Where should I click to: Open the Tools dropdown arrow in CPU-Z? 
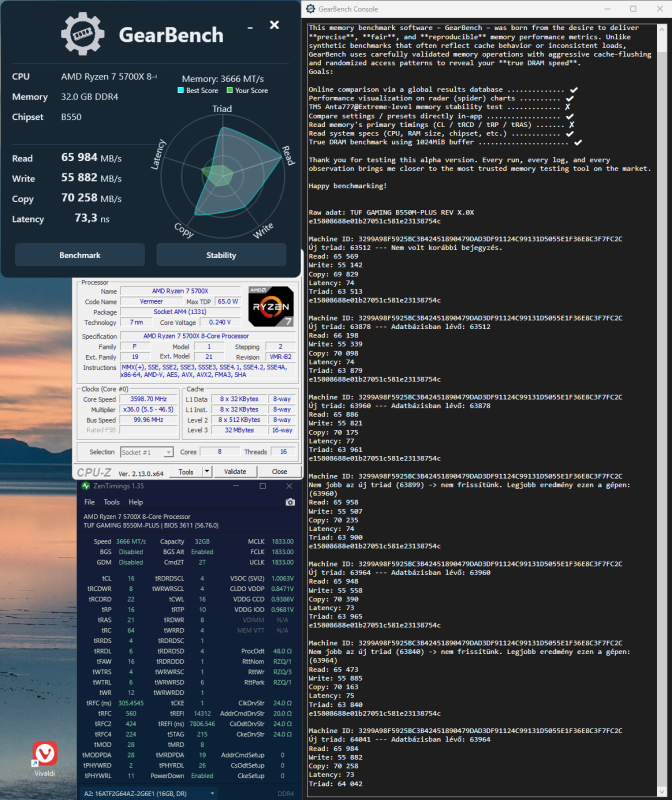207,472
